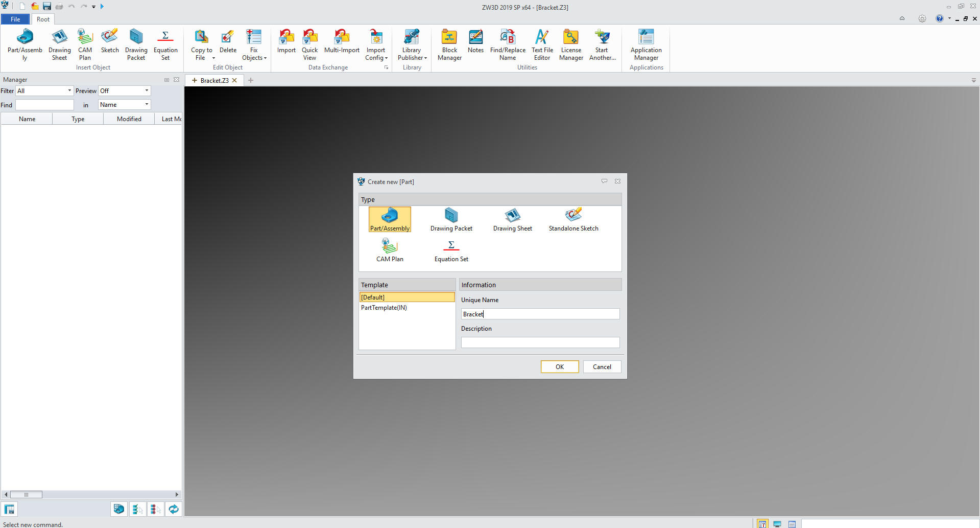Image resolution: width=980 pixels, height=528 pixels.
Task: Open the Notes utility
Action: pos(475,41)
